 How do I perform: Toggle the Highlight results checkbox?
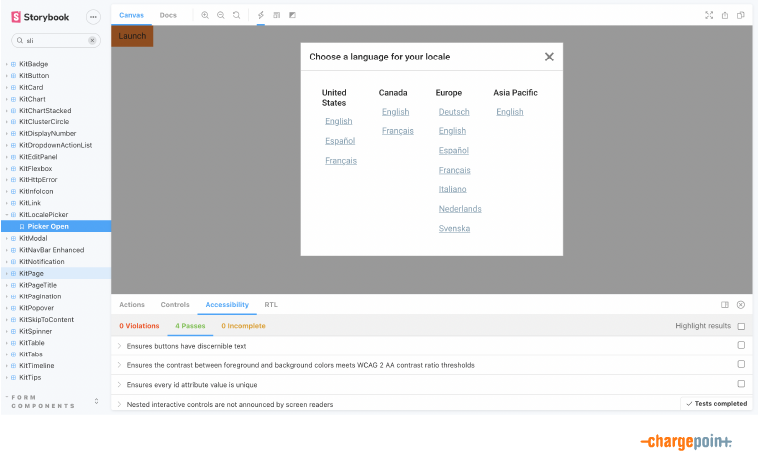click(741, 326)
